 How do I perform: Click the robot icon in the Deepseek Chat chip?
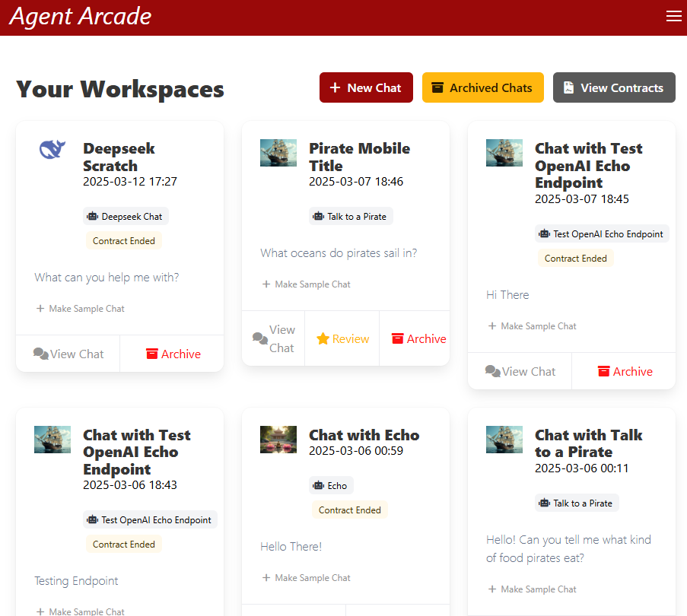tap(95, 216)
